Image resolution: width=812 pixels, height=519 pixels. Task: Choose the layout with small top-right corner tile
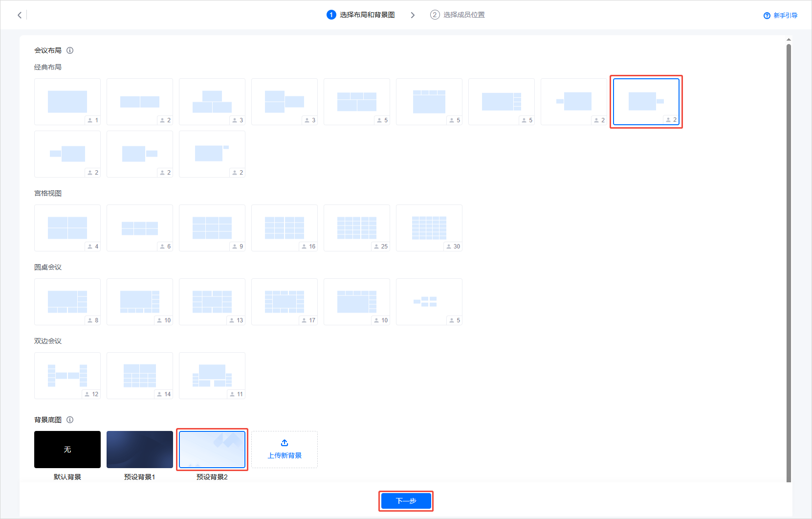pyautogui.click(x=212, y=154)
